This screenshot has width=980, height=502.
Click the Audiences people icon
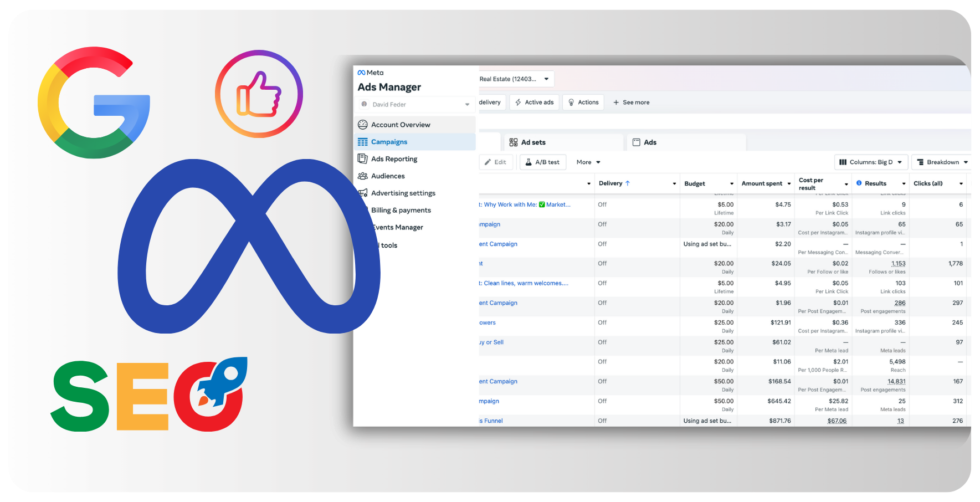(x=363, y=176)
